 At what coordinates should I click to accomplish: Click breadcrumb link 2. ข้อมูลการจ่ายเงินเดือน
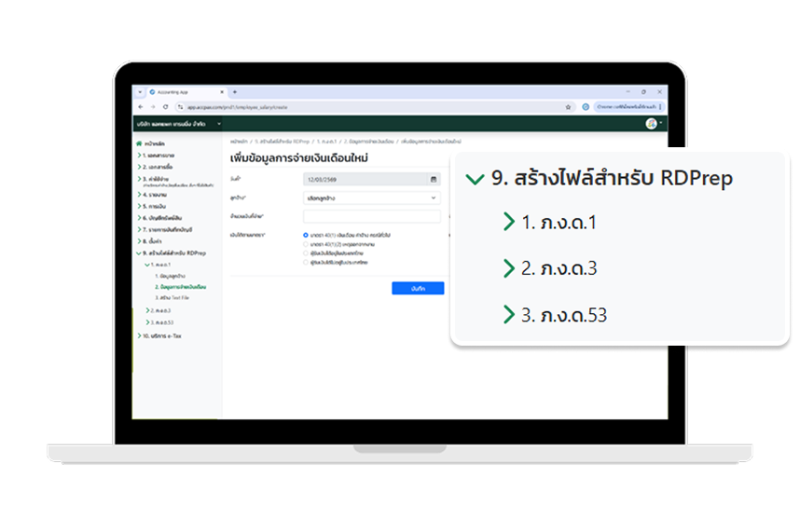tap(369, 142)
